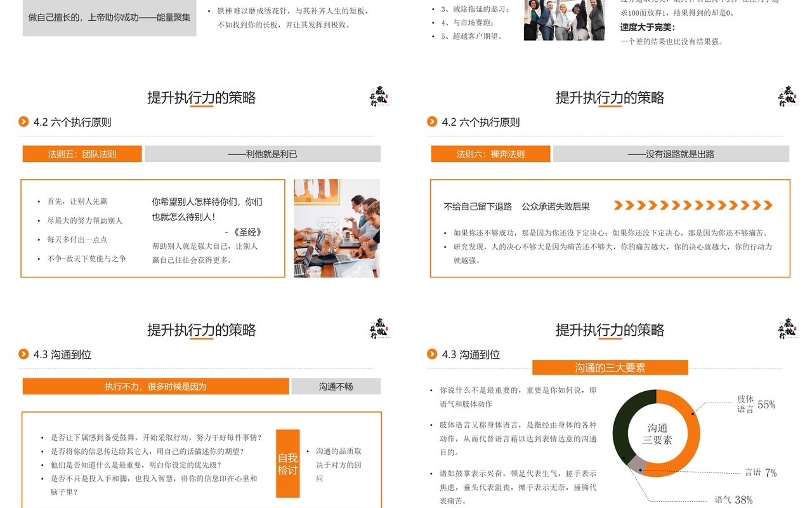Select the gray banner ——利他就是利己
This screenshot has height=508, width=812.
click(x=263, y=154)
